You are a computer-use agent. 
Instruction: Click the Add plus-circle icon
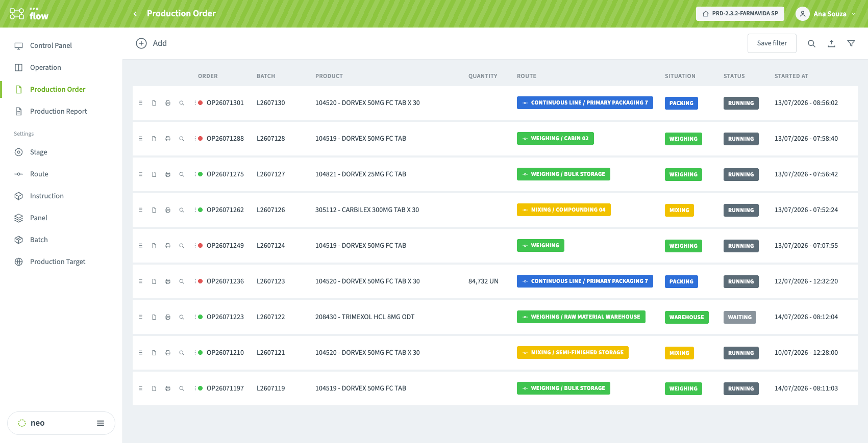click(141, 43)
